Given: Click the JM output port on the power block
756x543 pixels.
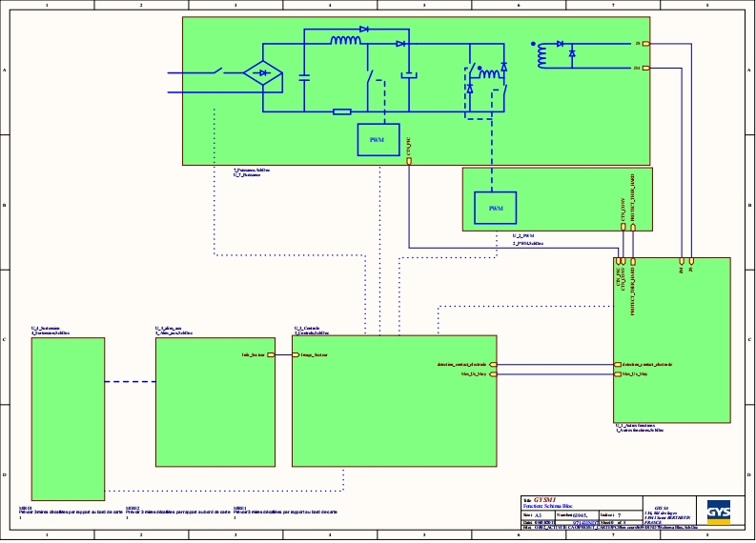Looking at the screenshot, I should (646, 68).
